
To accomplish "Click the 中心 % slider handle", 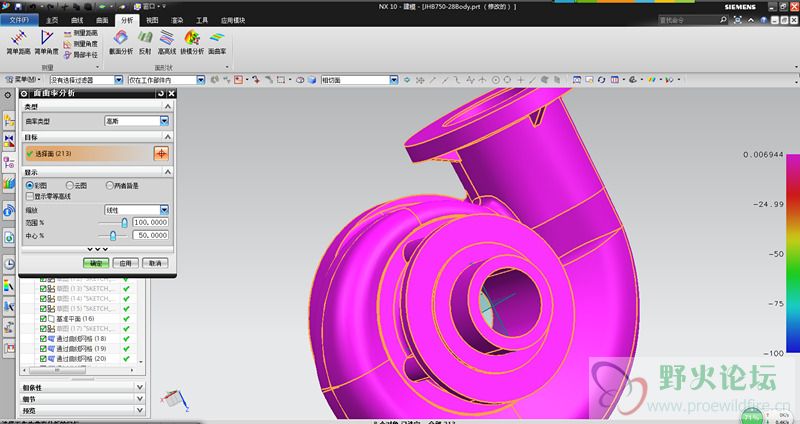I will point(113,235).
